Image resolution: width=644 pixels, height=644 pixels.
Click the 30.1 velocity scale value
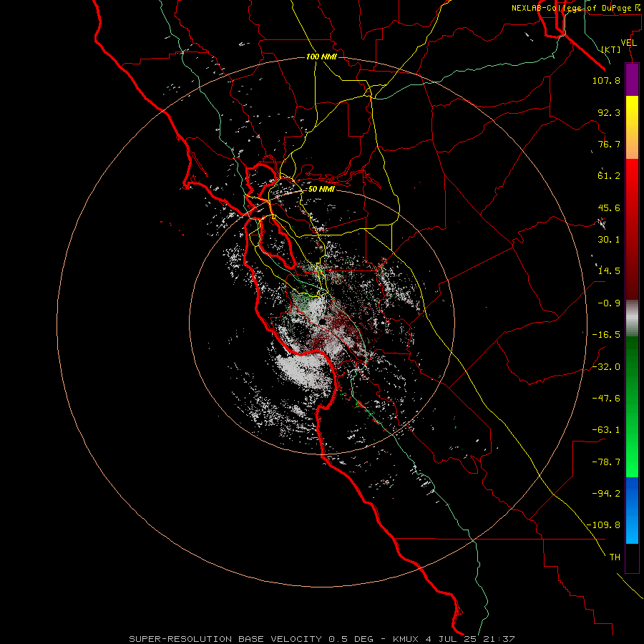pos(609,240)
